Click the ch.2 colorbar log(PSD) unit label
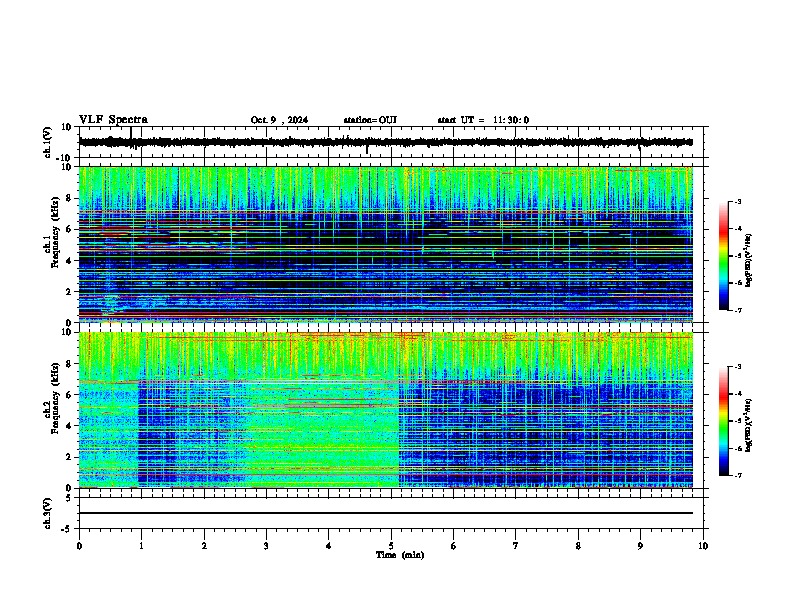This screenshot has height=612, width=792. pos(749,426)
